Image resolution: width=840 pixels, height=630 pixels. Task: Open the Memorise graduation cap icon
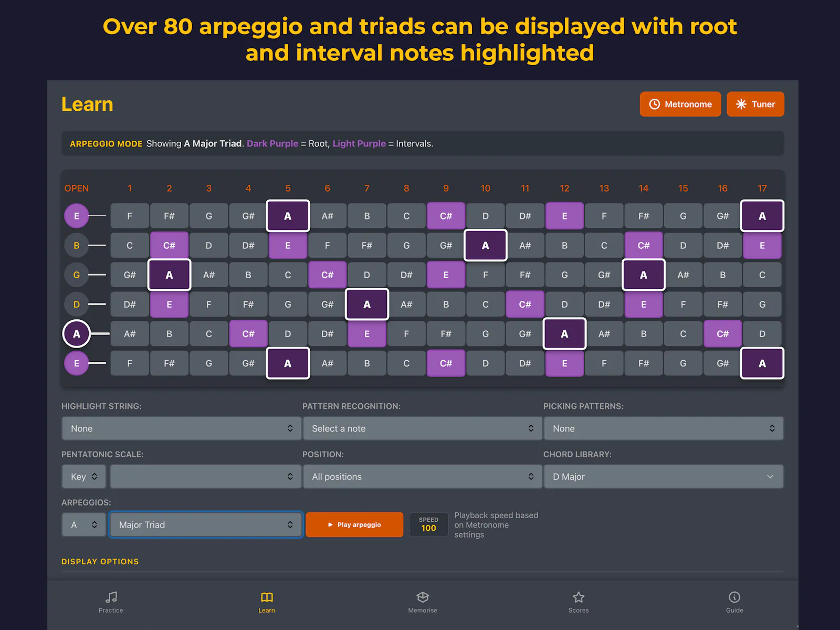click(x=423, y=597)
